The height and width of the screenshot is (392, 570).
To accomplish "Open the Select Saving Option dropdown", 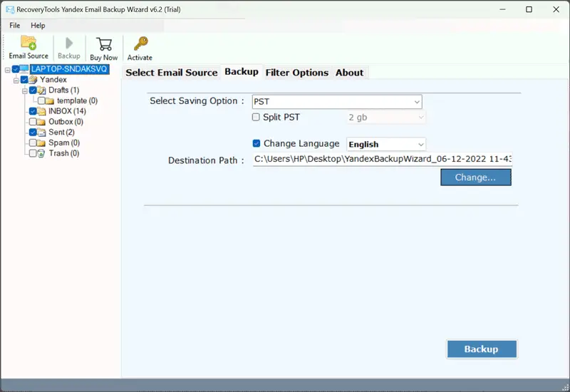I will (337, 102).
